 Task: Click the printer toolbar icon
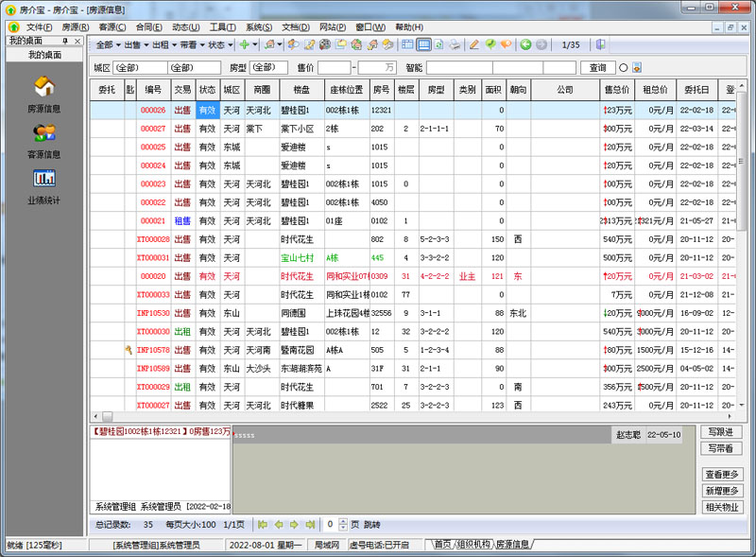pos(455,44)
